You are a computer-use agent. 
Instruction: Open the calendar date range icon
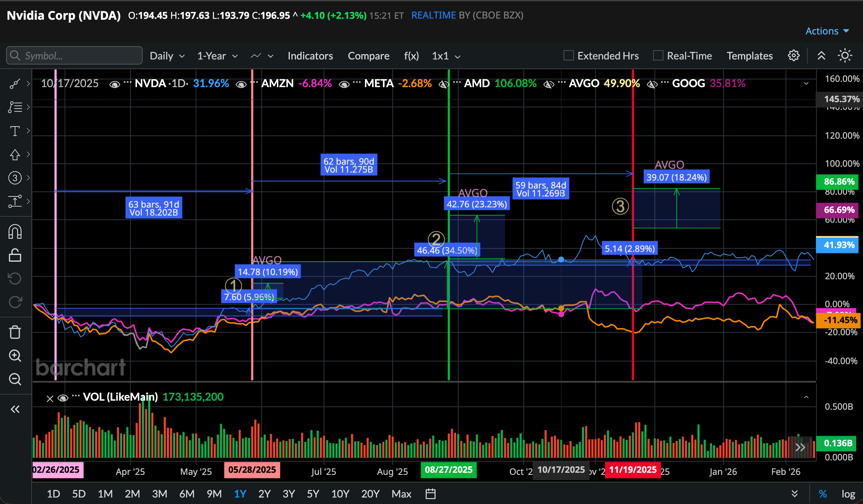coord(430,494)
